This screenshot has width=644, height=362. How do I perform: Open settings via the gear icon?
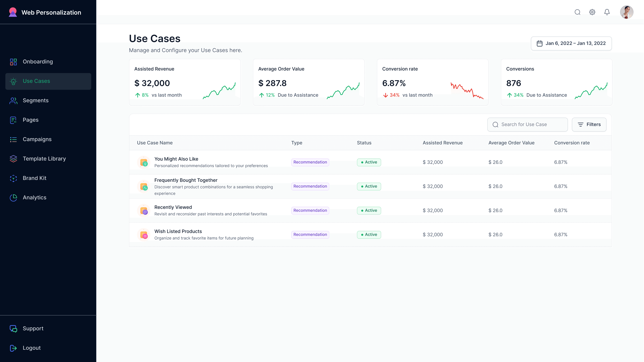592,12
